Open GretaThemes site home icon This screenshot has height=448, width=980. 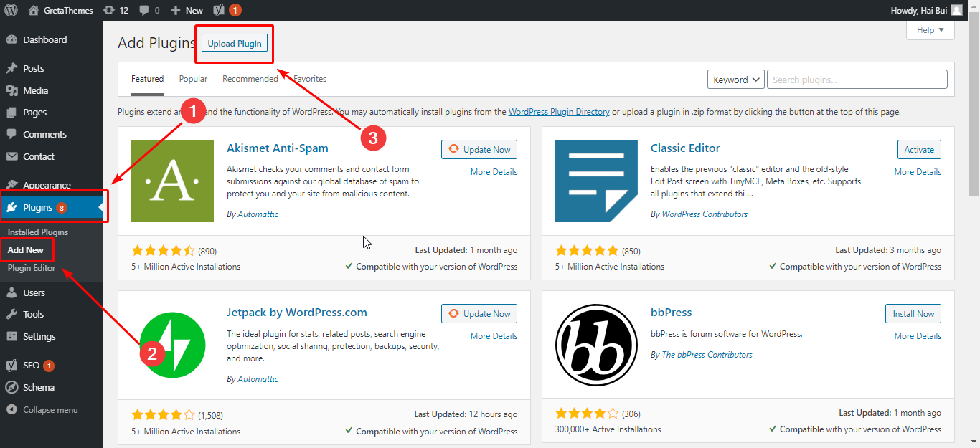[x=34, y=10]
